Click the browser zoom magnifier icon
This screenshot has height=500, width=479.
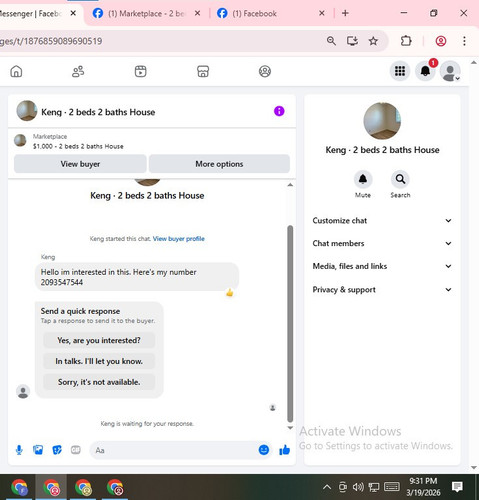click(331, 41)
